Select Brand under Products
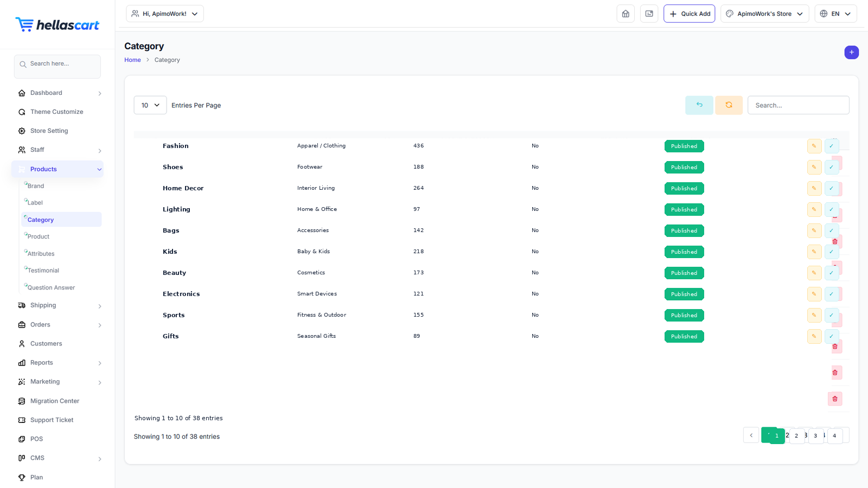 click(x=36, y=186)
